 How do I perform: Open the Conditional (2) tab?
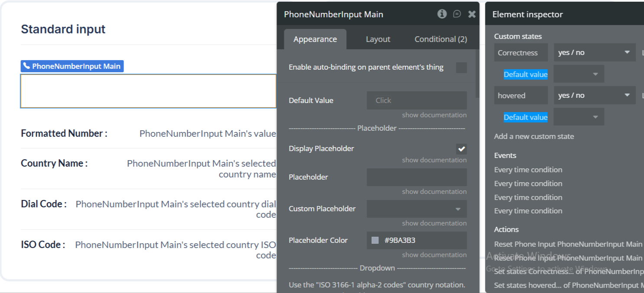(x=440, y=39)
